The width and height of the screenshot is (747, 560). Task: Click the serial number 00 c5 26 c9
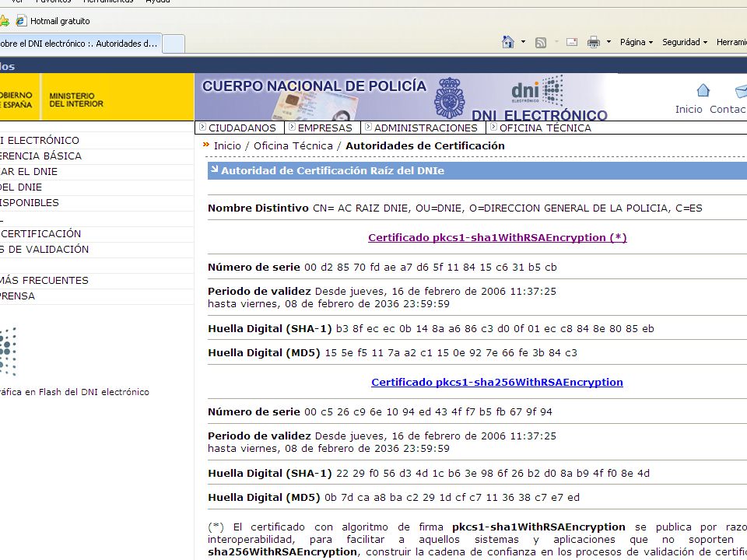pyautogui.click(x=428, y=412)
